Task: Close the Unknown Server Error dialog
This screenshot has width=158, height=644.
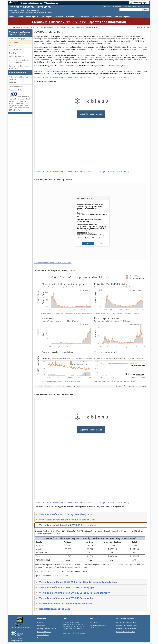Action: tap(107, 198)
